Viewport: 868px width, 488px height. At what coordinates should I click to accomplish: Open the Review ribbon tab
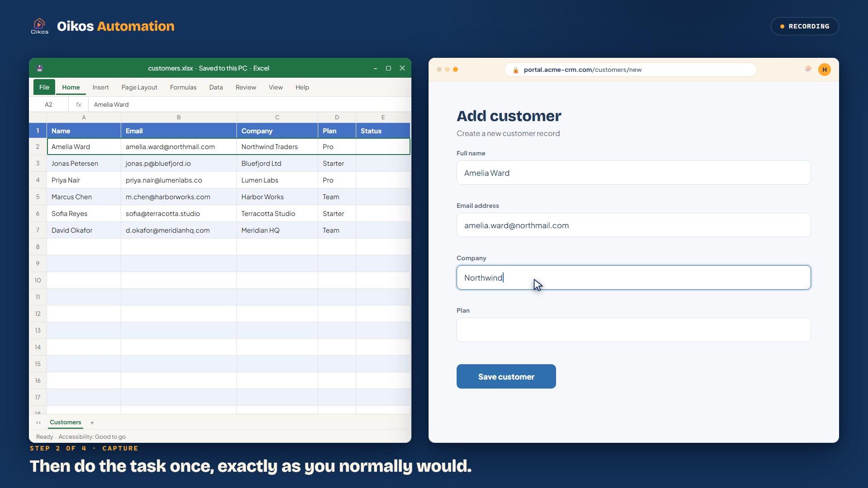(245, 87)
